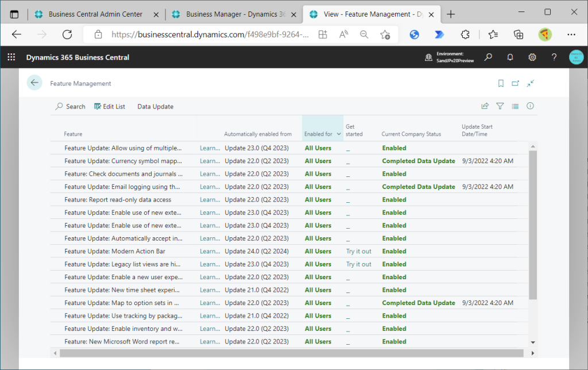The width and height of the screenshot is (588, 370).
Task: Open browser collections icon
Action: pos(519,34)
